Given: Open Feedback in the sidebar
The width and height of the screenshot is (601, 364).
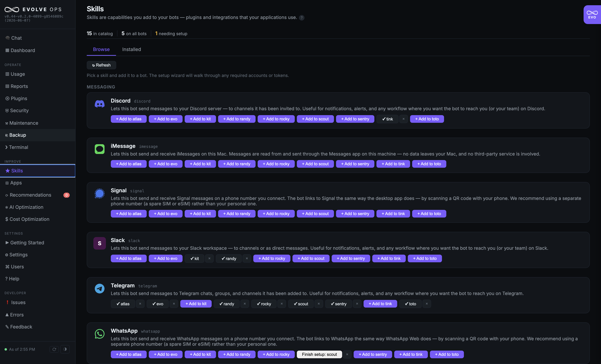Looking at the screenshot, I should click(38, 327).
